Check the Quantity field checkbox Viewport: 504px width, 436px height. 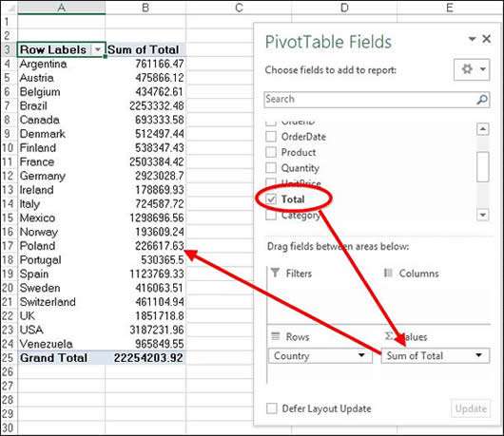pos(271,167)
